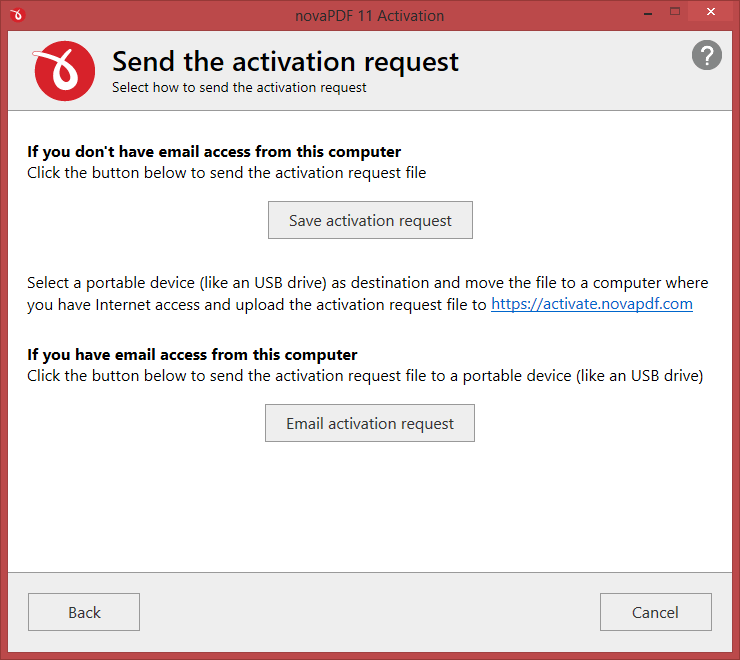Minimize the Activation window
This screenshot has height=660, width=740.
coord(648,13)
